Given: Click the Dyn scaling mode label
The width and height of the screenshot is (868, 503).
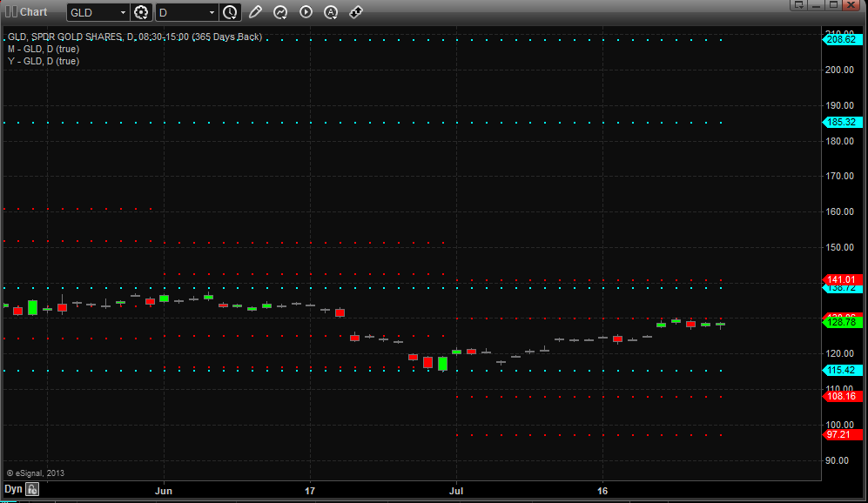Looking at the screenshot, I should click(x=13, y=489).
